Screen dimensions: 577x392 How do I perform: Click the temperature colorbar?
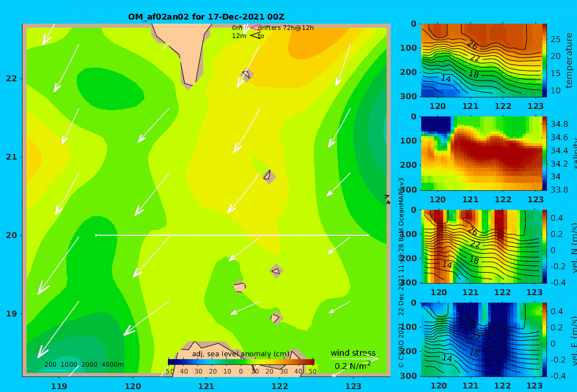click(545, 61)
